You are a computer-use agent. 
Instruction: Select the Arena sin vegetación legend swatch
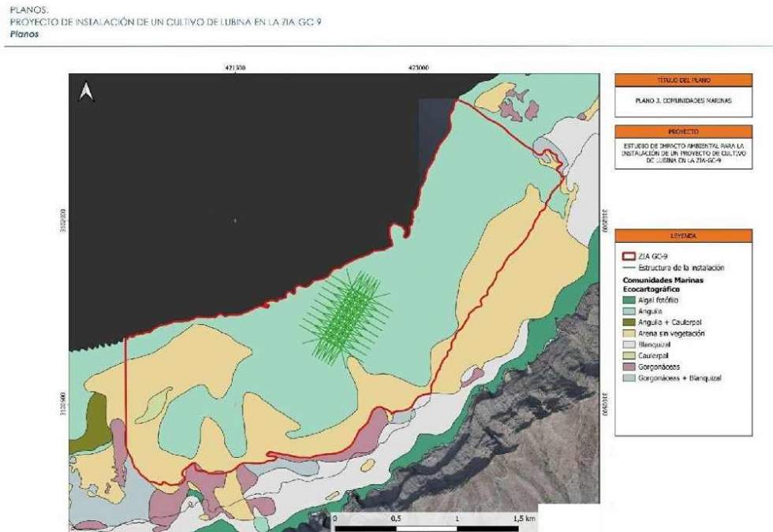[x=629, y=333]
